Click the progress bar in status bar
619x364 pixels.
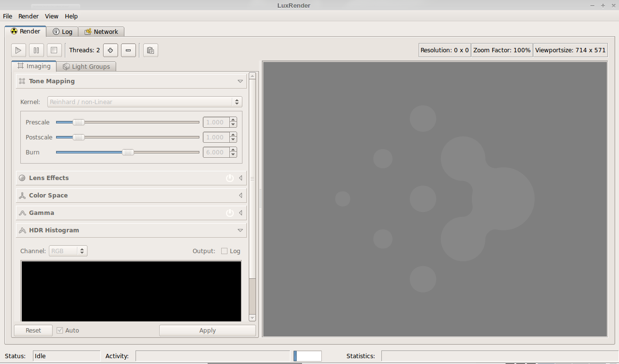tap(307, 356)
